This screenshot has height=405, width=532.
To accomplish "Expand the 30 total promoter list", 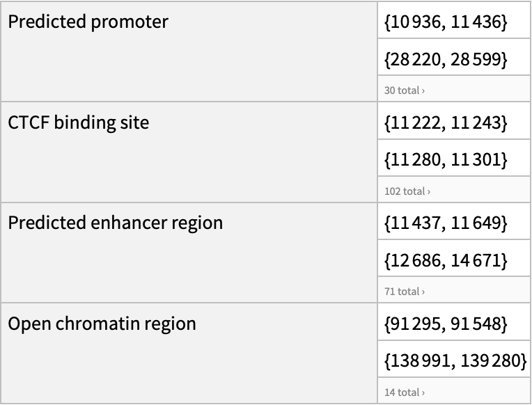I will (404, 90).
